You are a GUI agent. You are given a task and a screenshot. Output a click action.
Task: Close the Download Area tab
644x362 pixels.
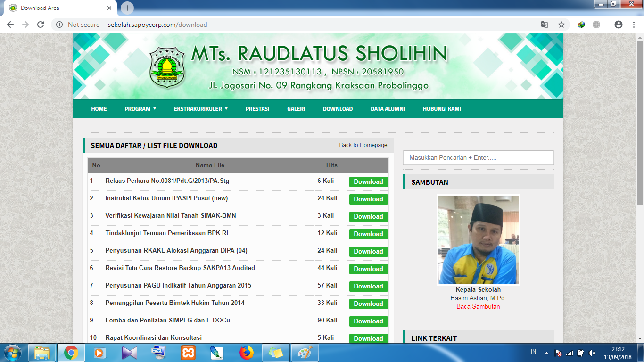tap(110, 8)
